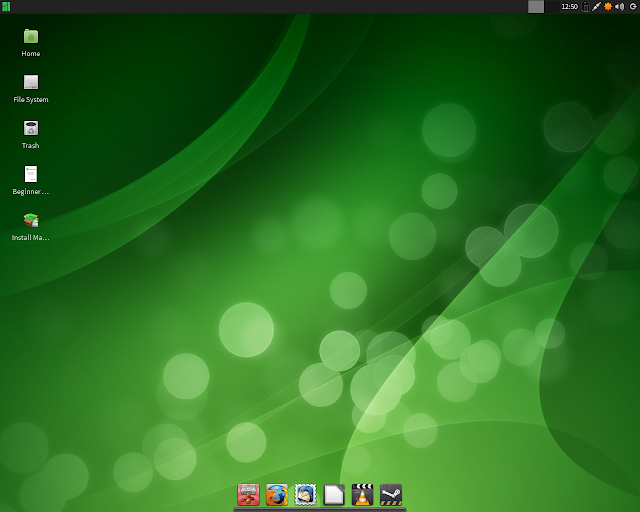
Task: Launch the red disk tool in dock
Action: click(248, 495)
